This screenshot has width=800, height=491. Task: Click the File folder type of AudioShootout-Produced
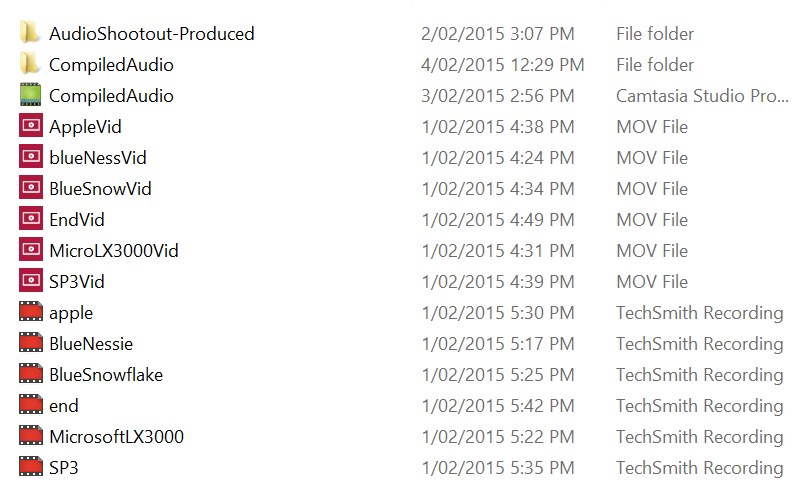pos(655,34)
